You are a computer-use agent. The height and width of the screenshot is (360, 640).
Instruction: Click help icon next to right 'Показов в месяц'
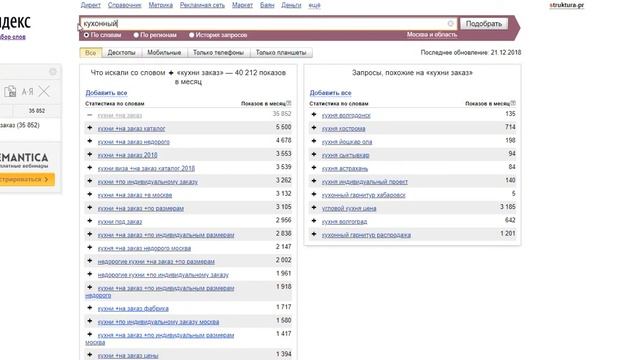click(x=513, y=103)
